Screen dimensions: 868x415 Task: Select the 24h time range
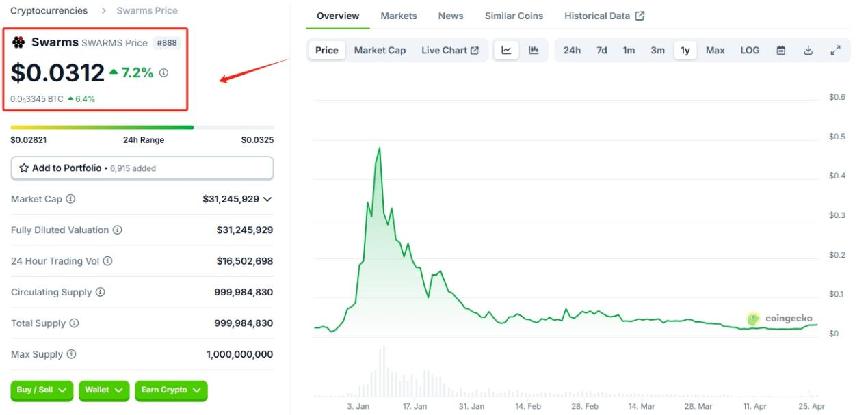572,50
